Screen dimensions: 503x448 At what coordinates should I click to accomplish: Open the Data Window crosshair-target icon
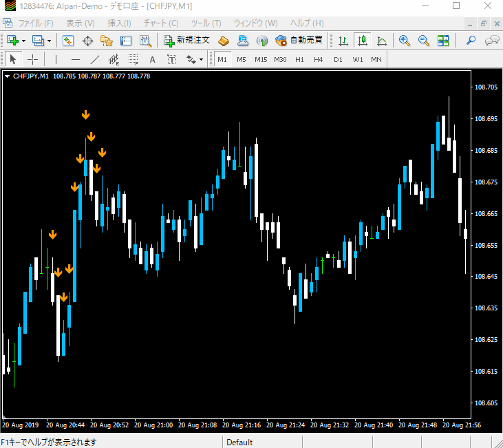[87, 41]
